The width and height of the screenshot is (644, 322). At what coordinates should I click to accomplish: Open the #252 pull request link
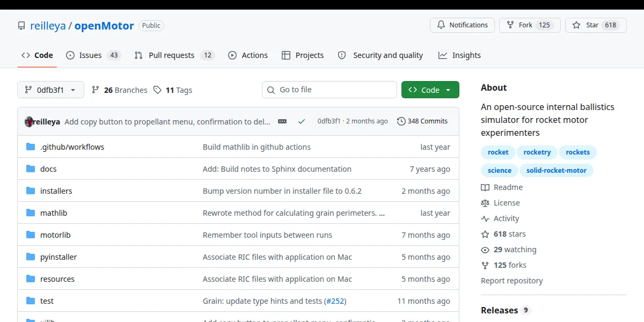click(335, 301)
